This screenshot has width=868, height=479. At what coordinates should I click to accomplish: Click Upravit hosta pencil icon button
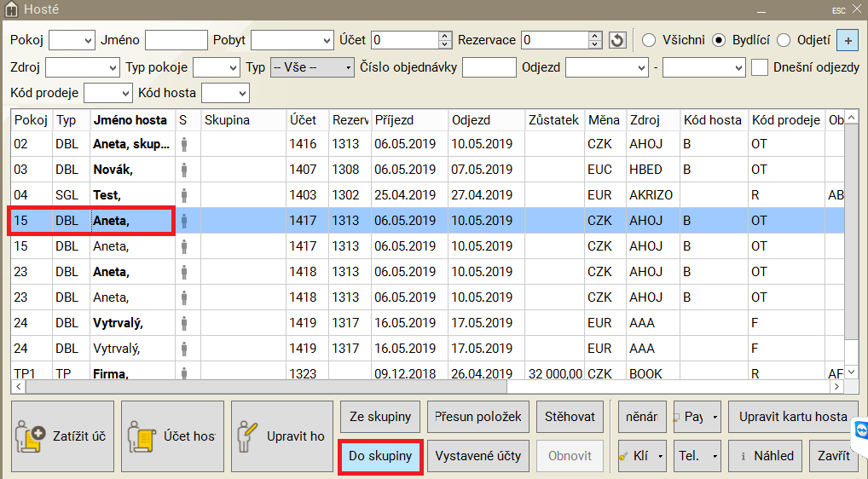tap(281, 436)
